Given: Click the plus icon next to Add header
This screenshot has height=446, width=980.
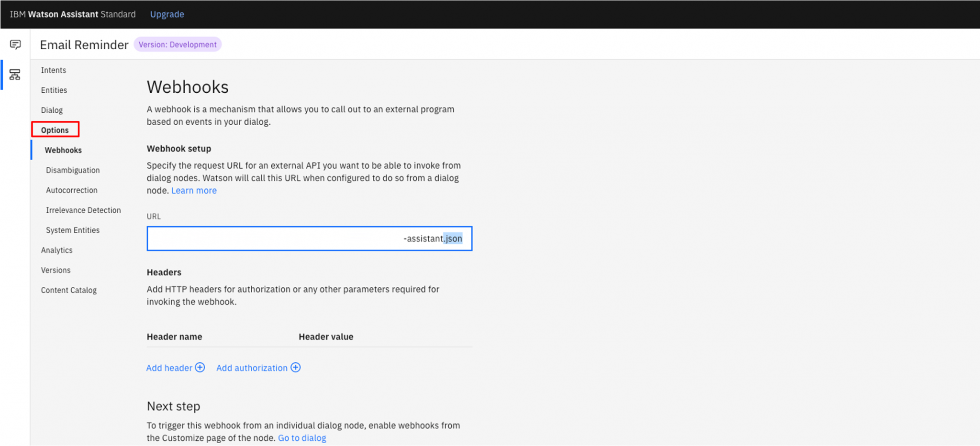Looking at the screenshot, I should pyautogui.click(x=200, y=368).
